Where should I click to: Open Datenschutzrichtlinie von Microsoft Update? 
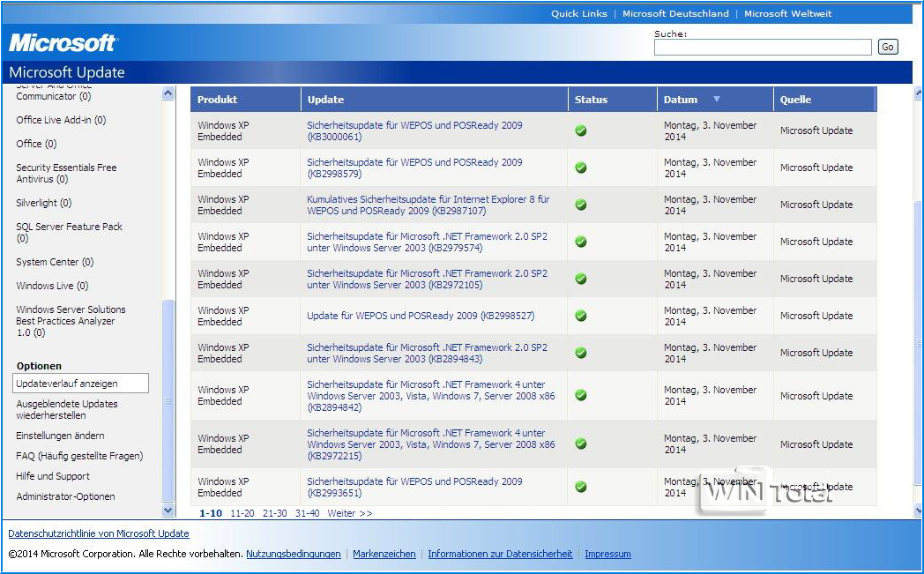coord(99,533)
